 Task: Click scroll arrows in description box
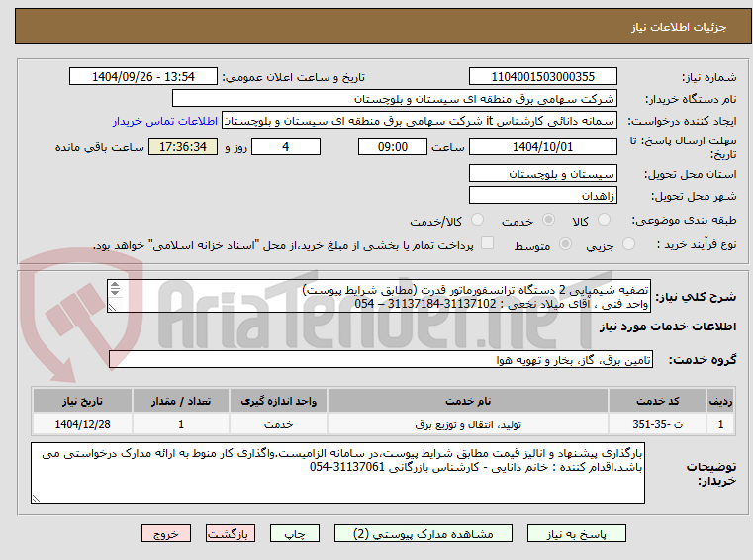coord(115,289)
